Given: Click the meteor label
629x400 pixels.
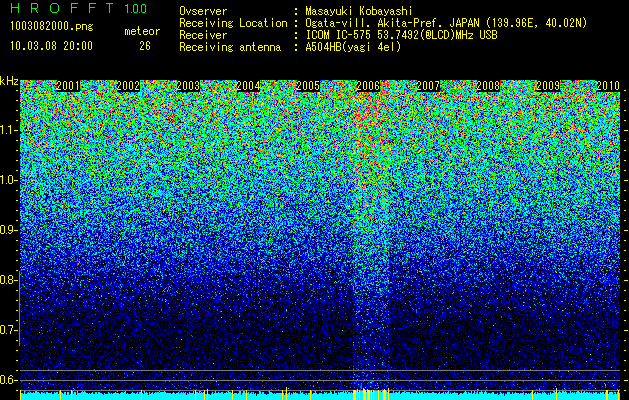Looking at the screenshot, I should 142,31.
